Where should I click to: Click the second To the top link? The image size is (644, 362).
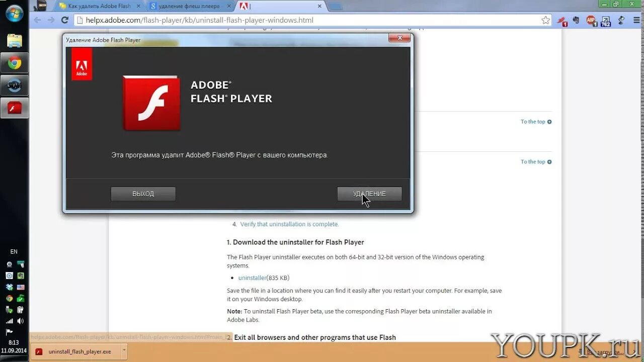pyautogui.click(x=536, y=161)
